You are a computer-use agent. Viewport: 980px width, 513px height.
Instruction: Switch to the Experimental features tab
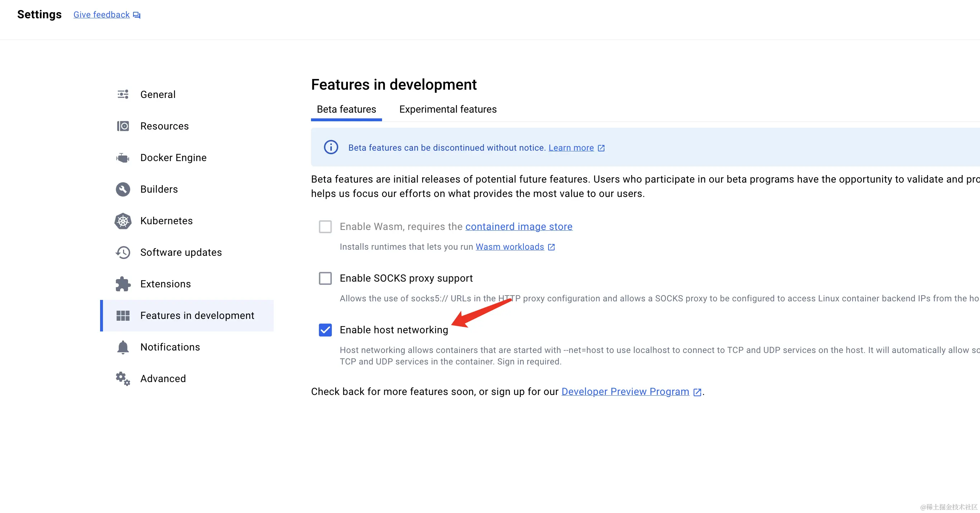point(447,110)
